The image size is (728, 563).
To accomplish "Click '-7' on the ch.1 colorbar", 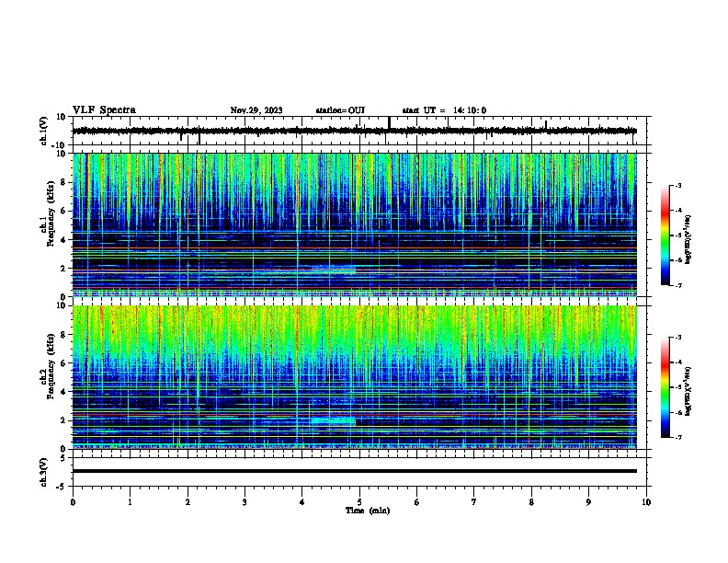I will coord(677,285).
